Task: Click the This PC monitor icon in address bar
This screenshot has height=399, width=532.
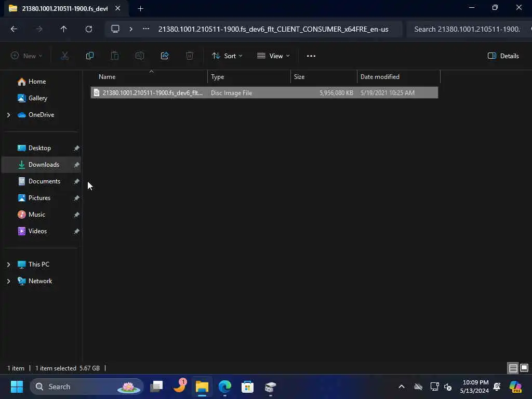Action: (115, 29)
